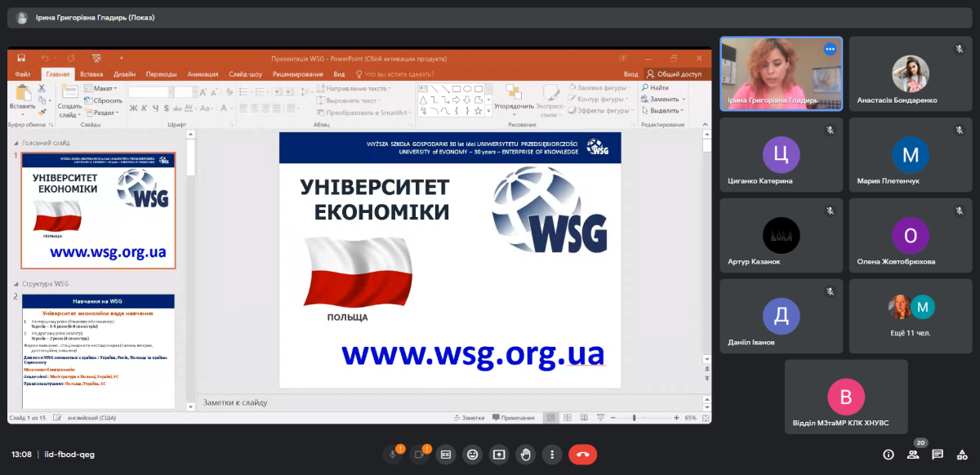The height and width of the screenshot is (475, 980).
Task: Show the participants list with 20 badge
Action: coord(913,454)
